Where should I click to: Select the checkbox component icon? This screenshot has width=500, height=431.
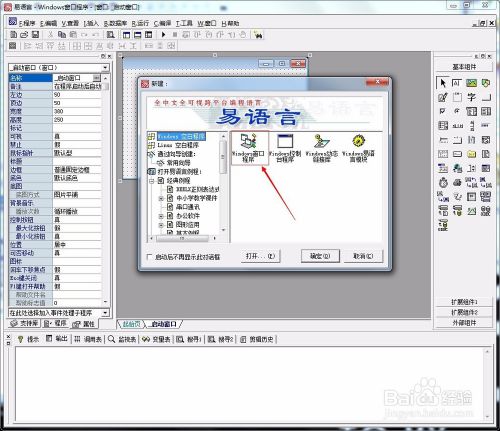pyautogui.click(x=443, y=111)
